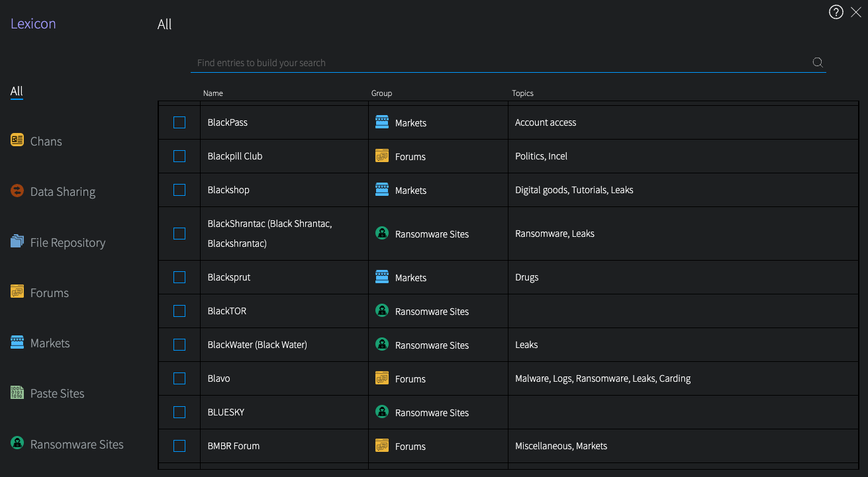Open the Paste Sites category

pos(48,394)
